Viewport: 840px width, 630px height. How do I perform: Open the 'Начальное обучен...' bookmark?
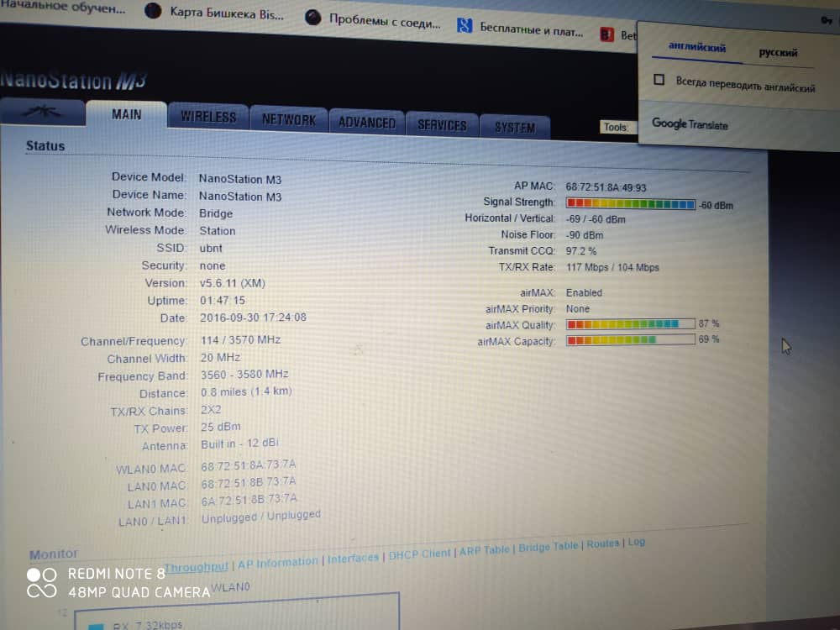click(62, 7)
